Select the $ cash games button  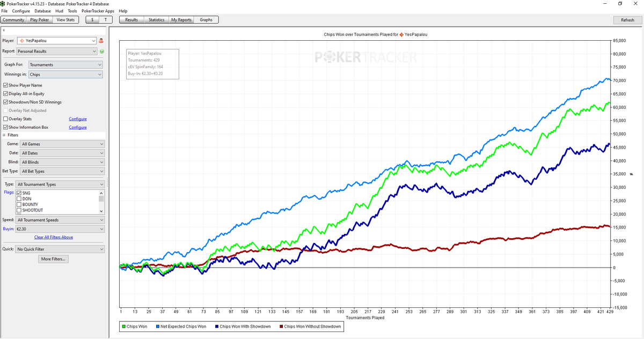click(x=92, y=20)
